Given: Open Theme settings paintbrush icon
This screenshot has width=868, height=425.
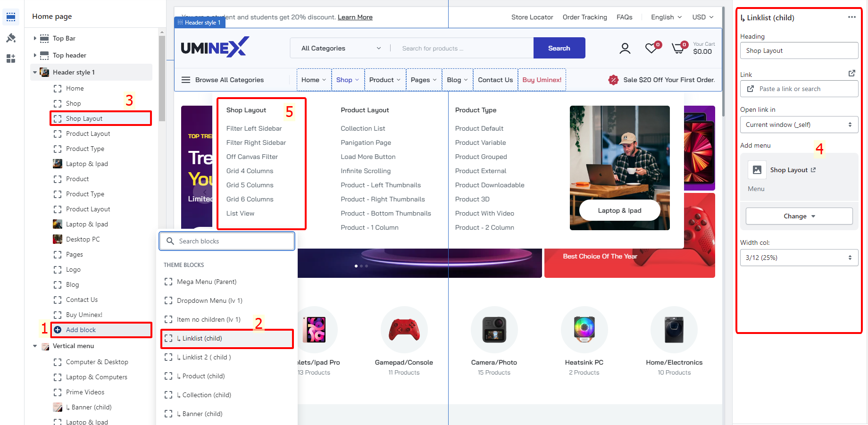Looking at the screenshot, I should [11, 38].
